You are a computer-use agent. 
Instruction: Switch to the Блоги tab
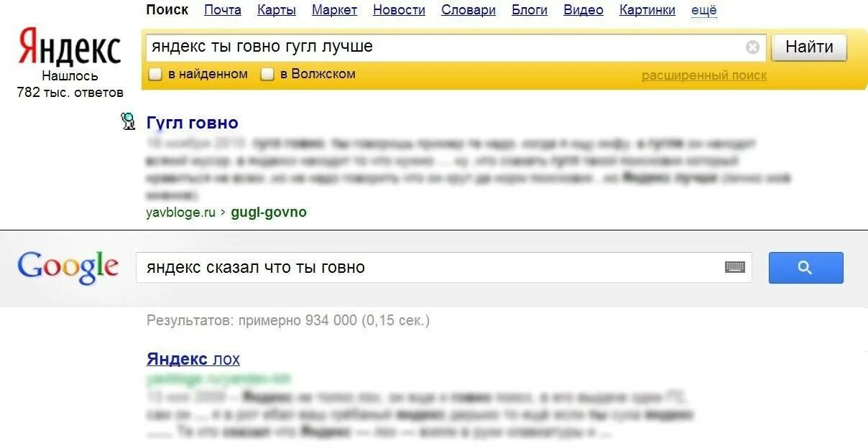click(530, 10)
